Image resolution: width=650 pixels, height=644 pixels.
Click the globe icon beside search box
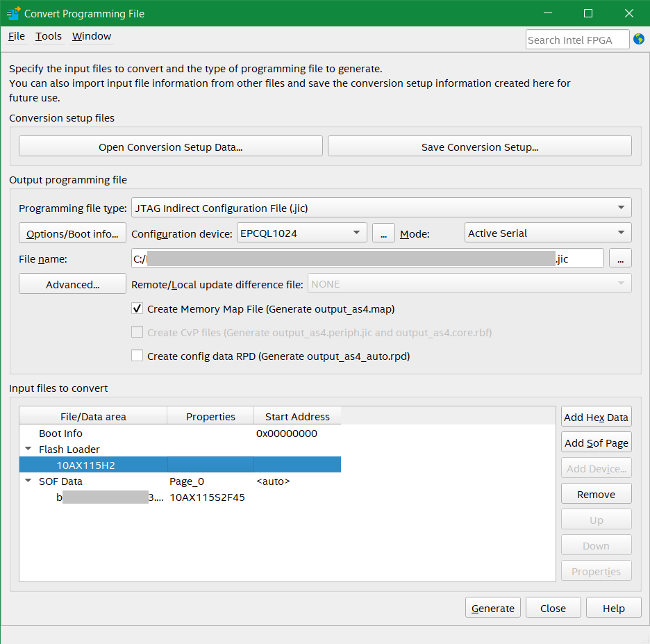(639, 39)
